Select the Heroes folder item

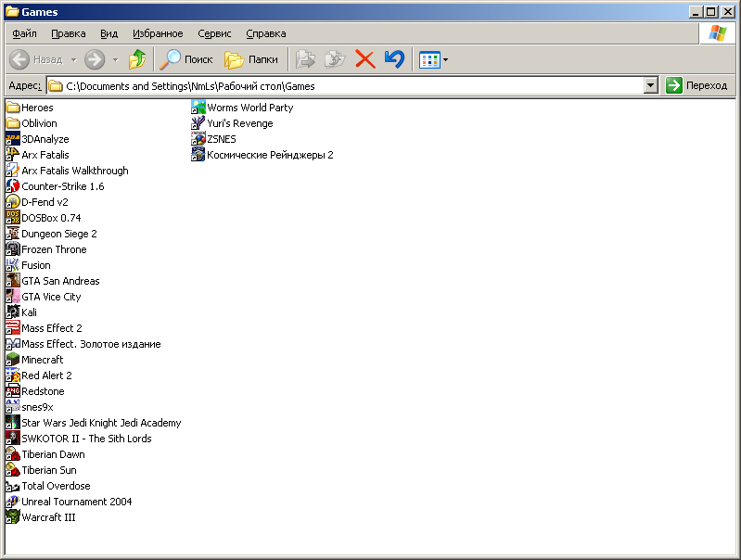point(37,108)
